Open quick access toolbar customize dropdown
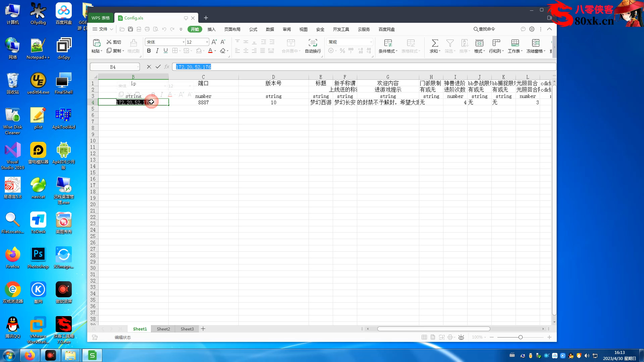 pyautogui.click(x=181, y=29)
